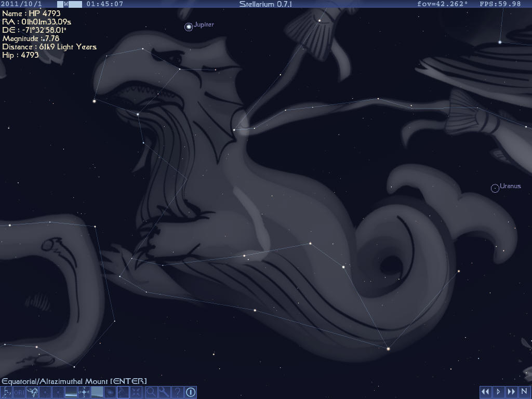532x399 pixels.
Task: Click the FPS:59.98 readout
Action: 500,4
